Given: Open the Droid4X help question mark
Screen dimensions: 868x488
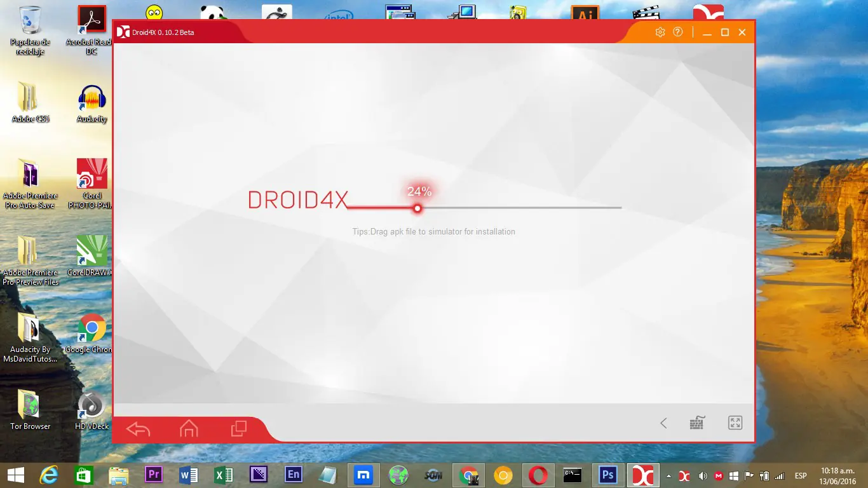Looking at the screenshot, I should coord(678,32).
